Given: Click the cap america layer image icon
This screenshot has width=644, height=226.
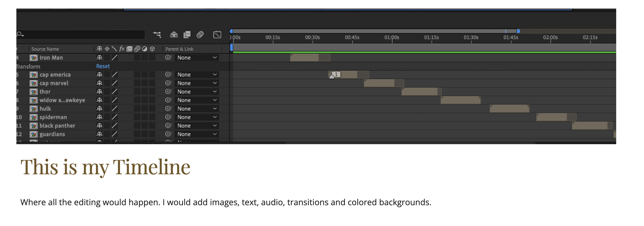Looking at the screenshot, I should (33, 75).
